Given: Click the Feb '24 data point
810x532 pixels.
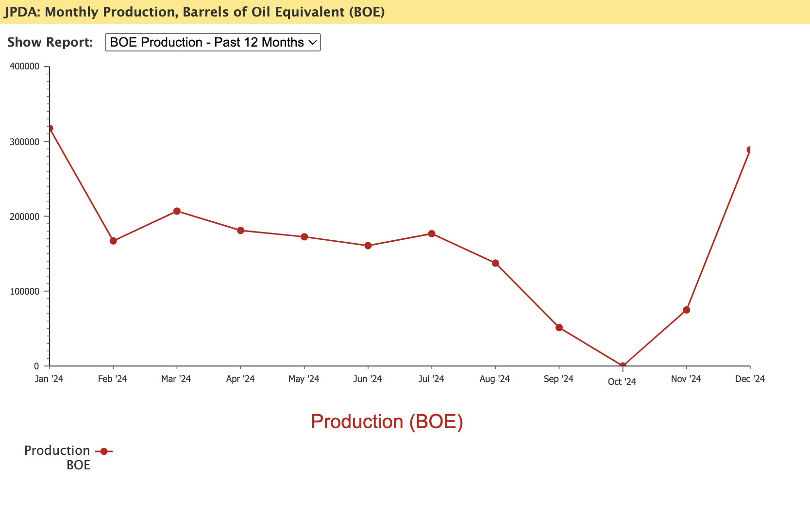Looking at the screenshot, I should tap(113, 241).
